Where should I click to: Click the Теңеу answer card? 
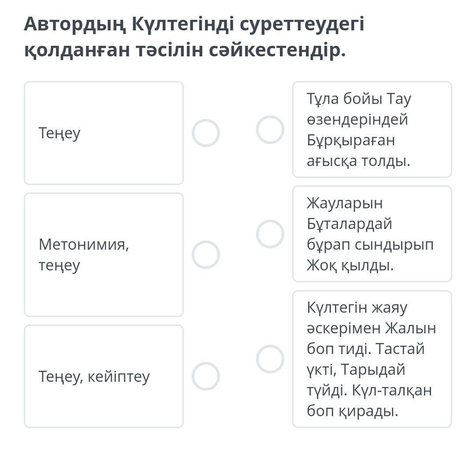[104, 133]
